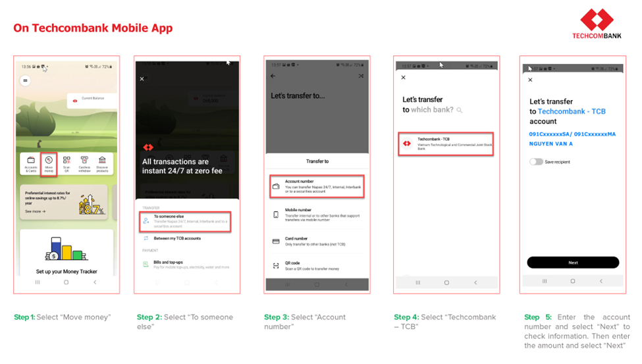Tap wallet icon beside Account number
This screenshot has height=364, width=642.
[x=276, y=186]
